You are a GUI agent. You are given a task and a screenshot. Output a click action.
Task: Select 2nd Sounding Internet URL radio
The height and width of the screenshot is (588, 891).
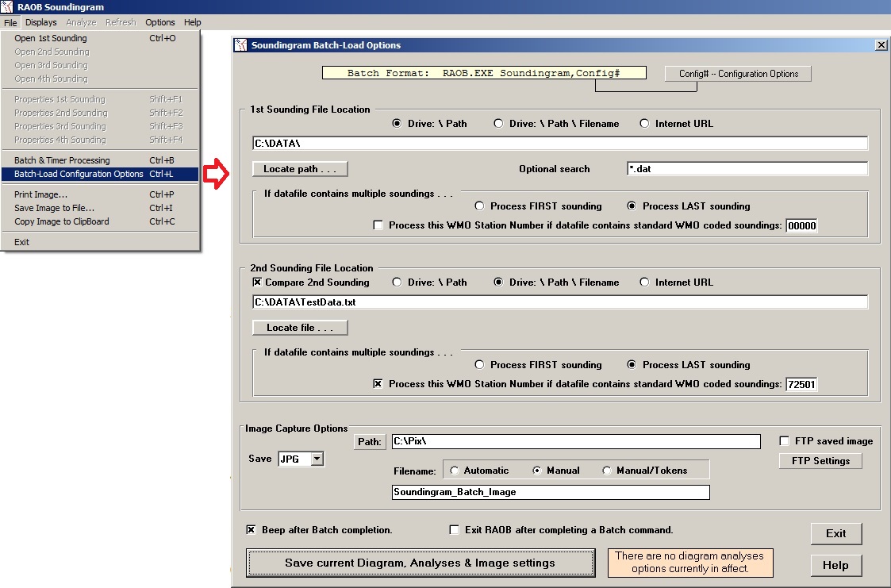click(644, 282)
